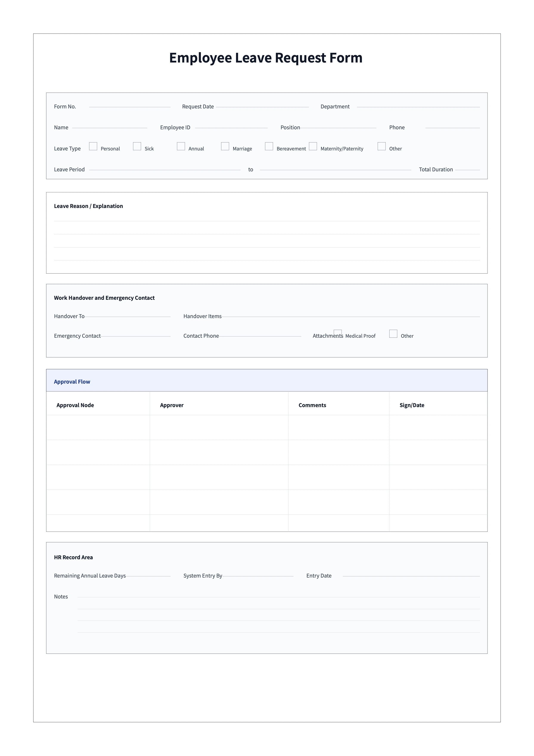
Task: Tick the Annual leave checkbox
Action: coord(181,146)
